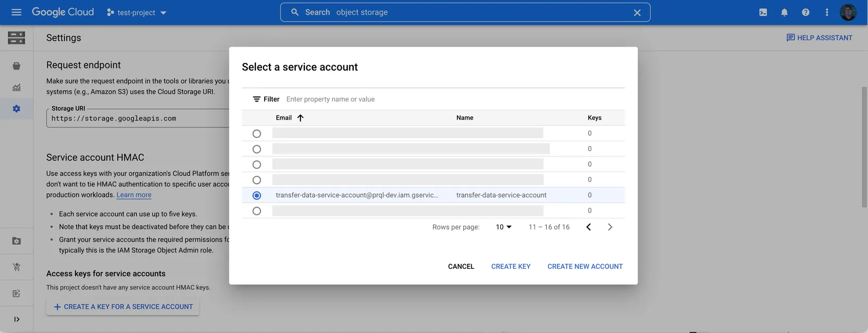Image resolution: width=868 pixels, height=333 pixels.
Task: Click the Filter icon in the dialog
Action: pos(257,99)
